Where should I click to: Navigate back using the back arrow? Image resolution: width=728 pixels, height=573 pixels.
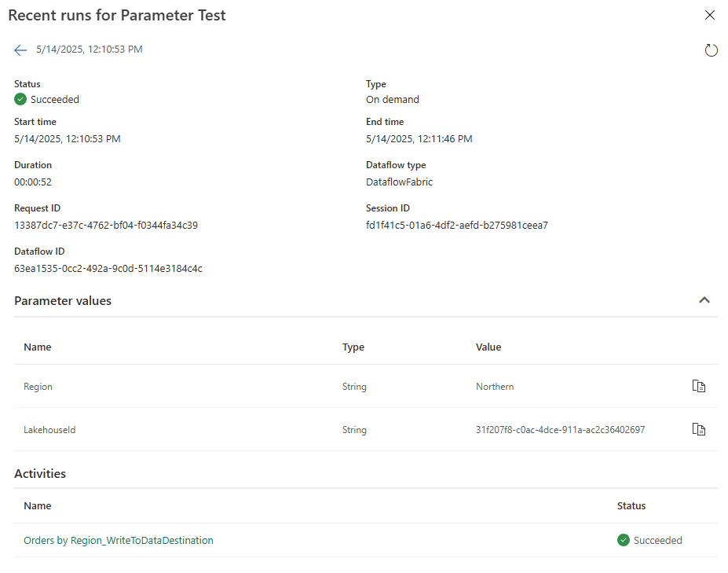[x=20, y=50]
